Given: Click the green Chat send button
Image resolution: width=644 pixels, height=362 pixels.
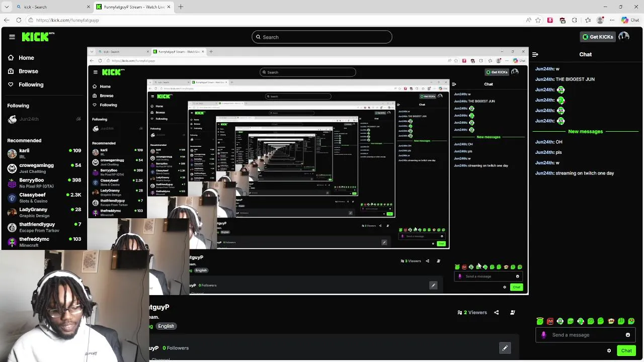Looking at the screenshot, I should tap(626, 350).
